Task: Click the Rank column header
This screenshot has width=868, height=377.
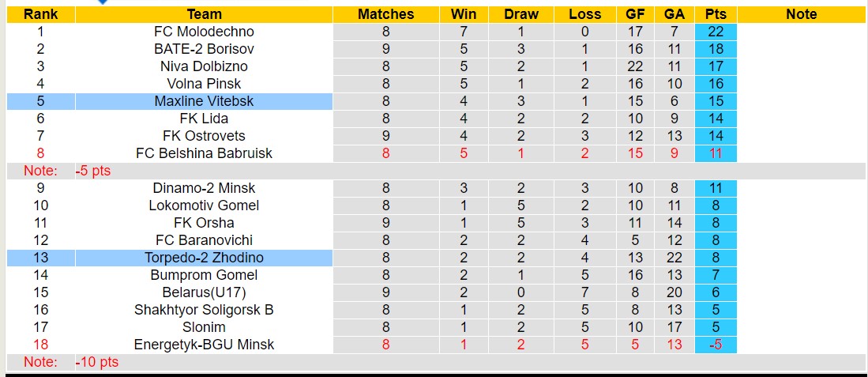Action: point(40,14)
